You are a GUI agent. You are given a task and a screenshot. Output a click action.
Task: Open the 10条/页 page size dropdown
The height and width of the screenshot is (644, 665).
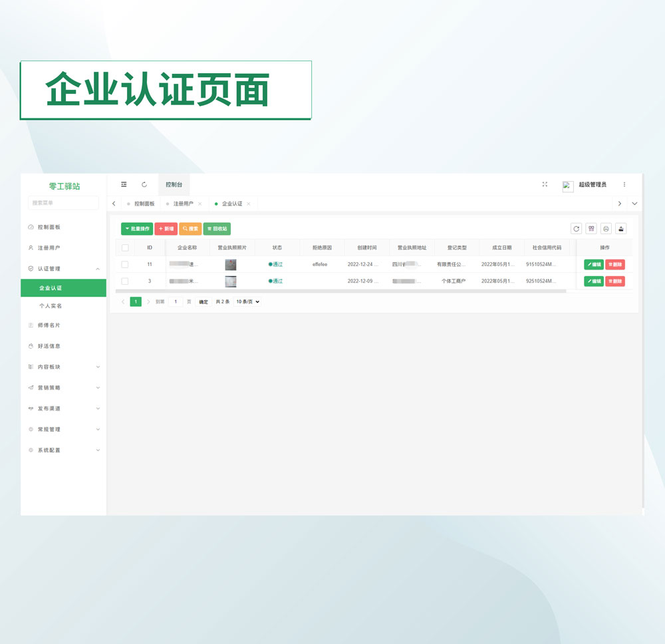pyautogui.click(x=247, y=302)
